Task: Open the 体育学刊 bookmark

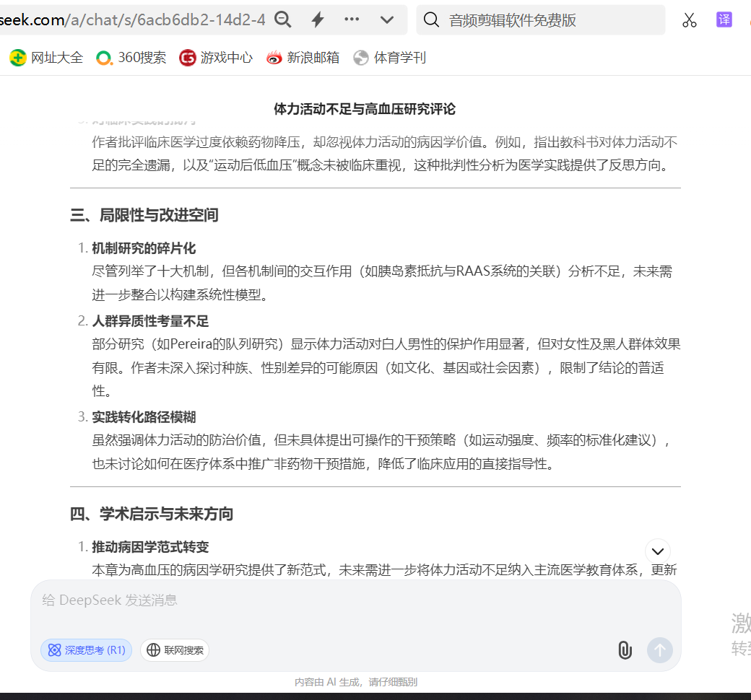Action: (389, 58)
